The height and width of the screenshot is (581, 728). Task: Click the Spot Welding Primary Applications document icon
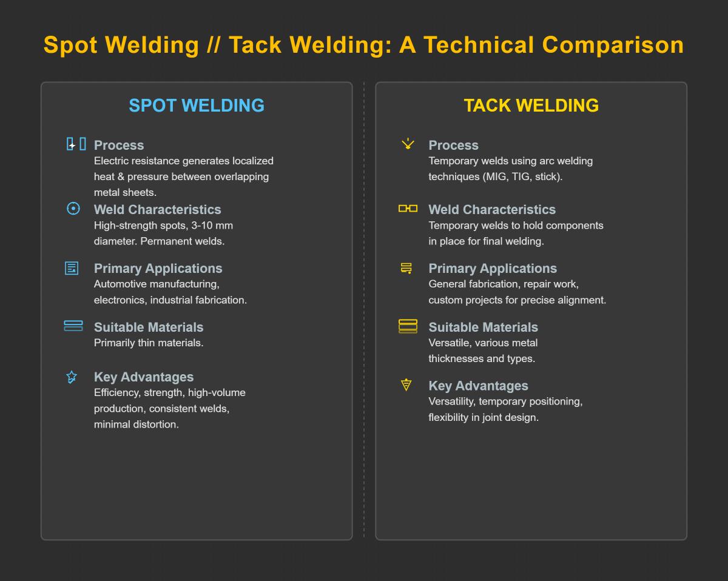(72, 268)
